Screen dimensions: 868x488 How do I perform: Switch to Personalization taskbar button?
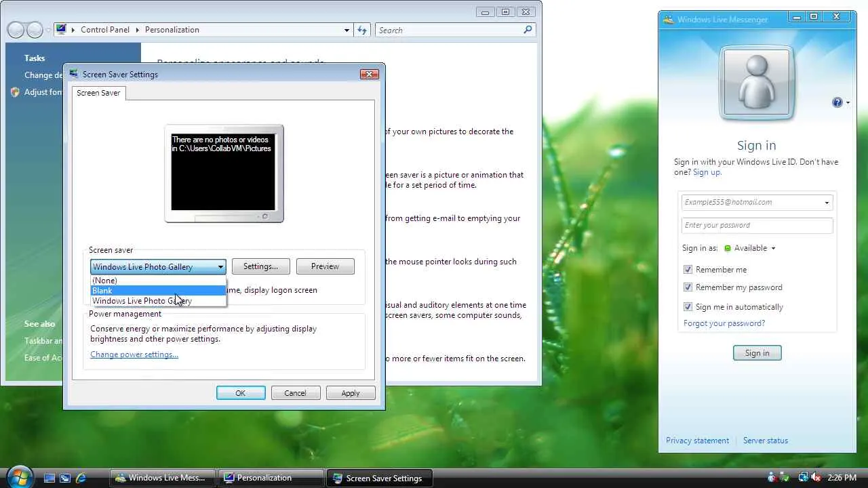click(x=271, y=478)
